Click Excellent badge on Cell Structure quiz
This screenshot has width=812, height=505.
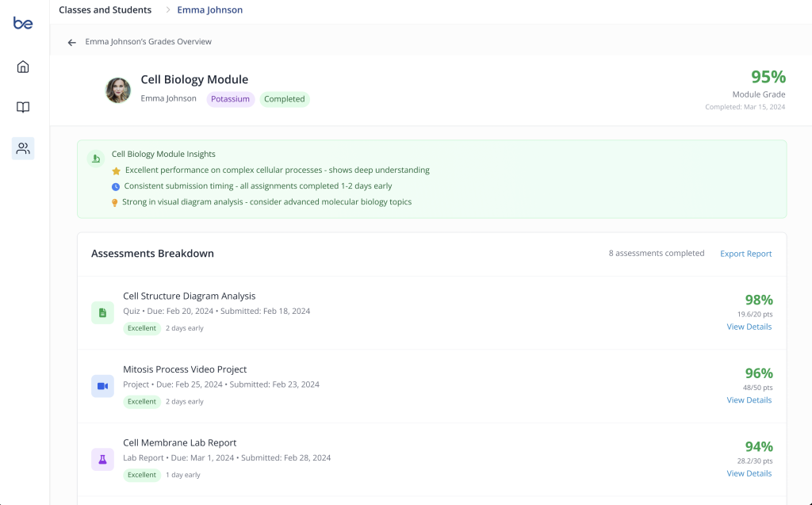pos(142,328)
